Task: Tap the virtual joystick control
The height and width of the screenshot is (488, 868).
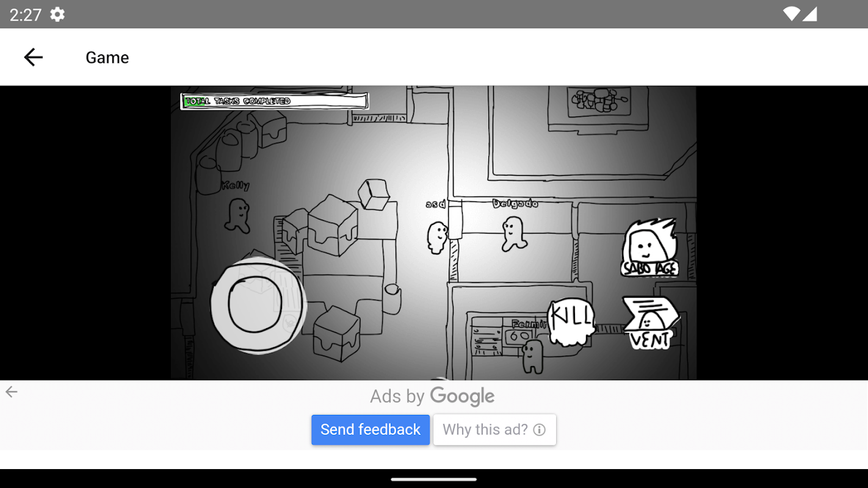Action: 258,304
